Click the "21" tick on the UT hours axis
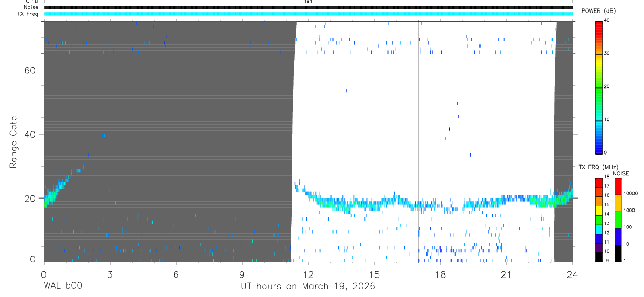Image resolution: width=644 pixels, height=297 pixels. (x=506, y=274)
